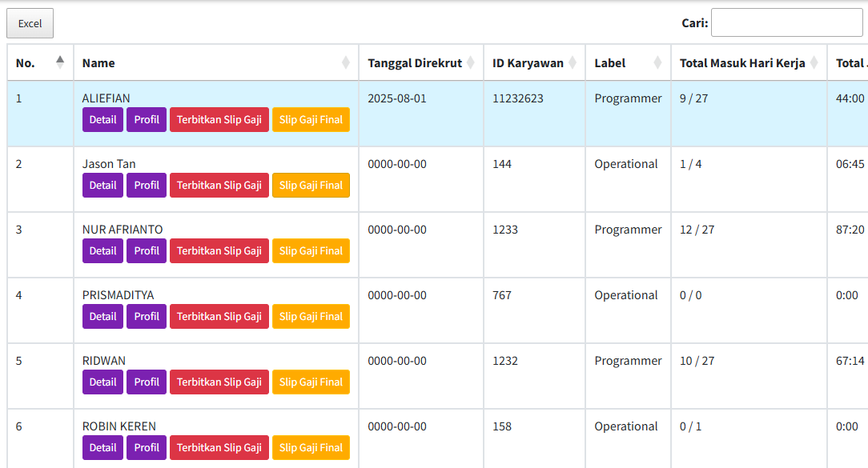Export table with the Excel button
This screenshot has height=468, width=868.
[30, 23]
